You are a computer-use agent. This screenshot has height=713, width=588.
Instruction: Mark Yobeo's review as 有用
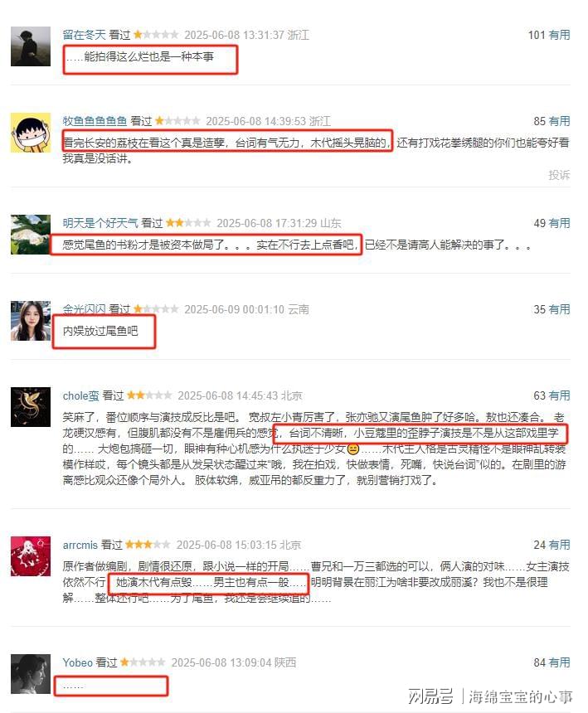(x=559, y=662)
